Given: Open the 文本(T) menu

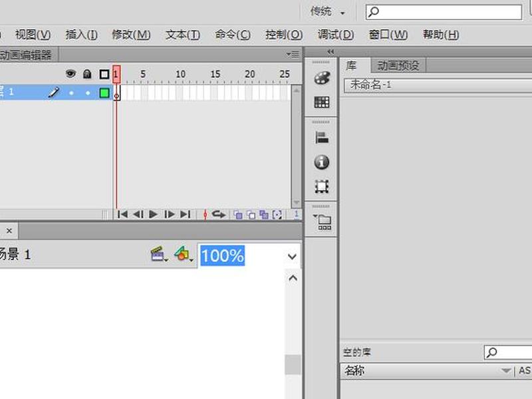Looking at the screenshot, I should tap(182, 35).
